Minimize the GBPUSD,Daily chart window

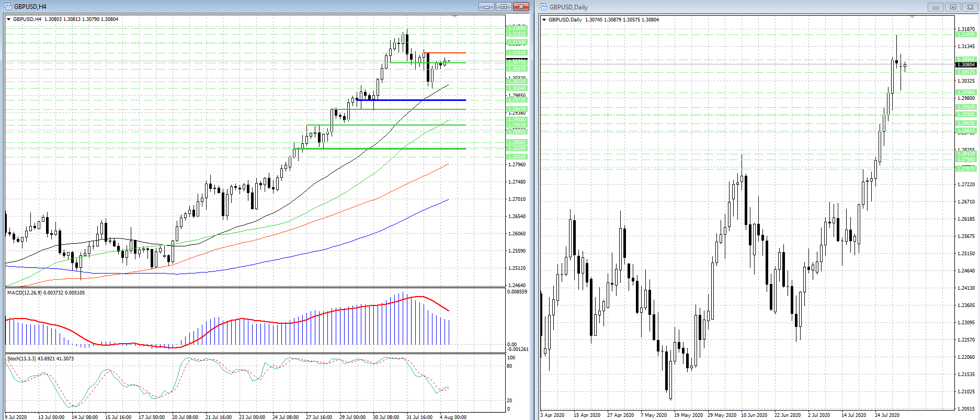[x=936, y=7]
